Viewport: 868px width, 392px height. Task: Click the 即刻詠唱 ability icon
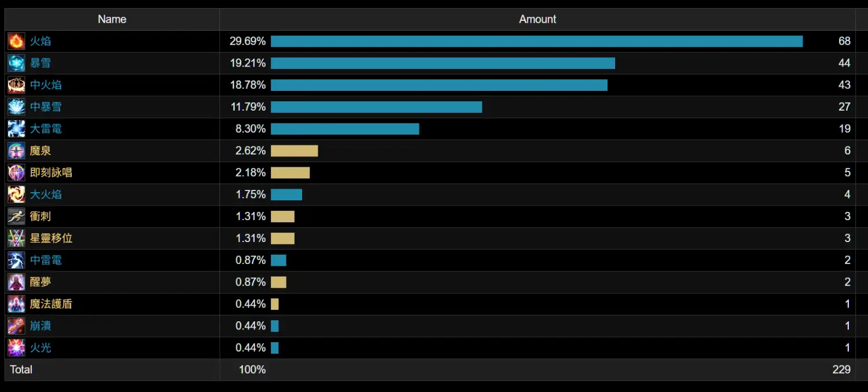click(16, 173)
